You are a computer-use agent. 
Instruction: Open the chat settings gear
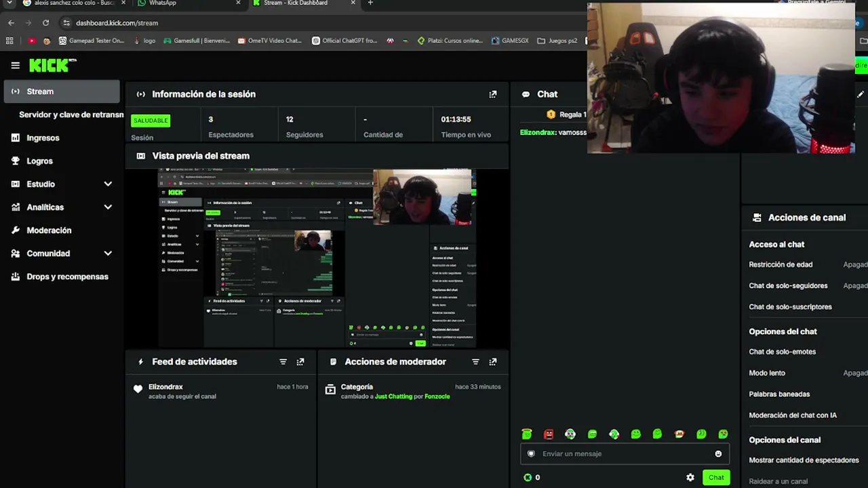[690, 477]
